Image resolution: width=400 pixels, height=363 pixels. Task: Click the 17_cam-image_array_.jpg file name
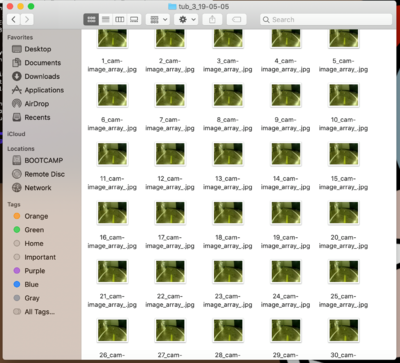[x=170, y=242]
